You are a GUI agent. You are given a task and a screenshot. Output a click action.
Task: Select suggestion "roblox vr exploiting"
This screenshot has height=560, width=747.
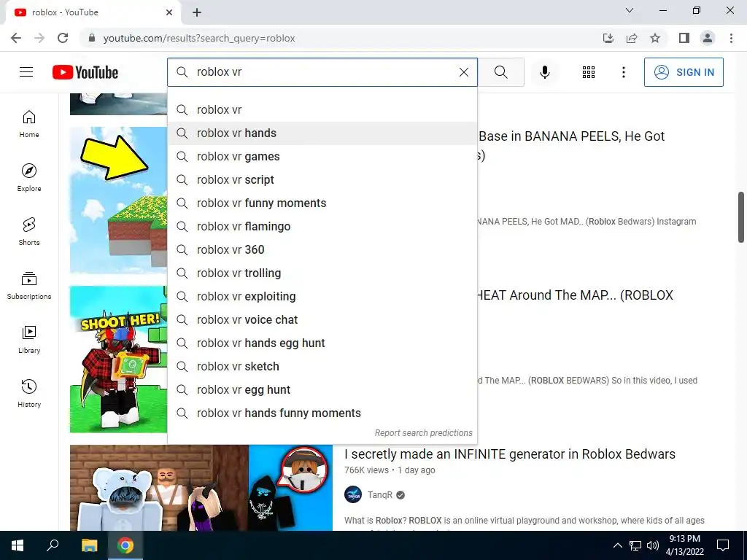[322, 297]
